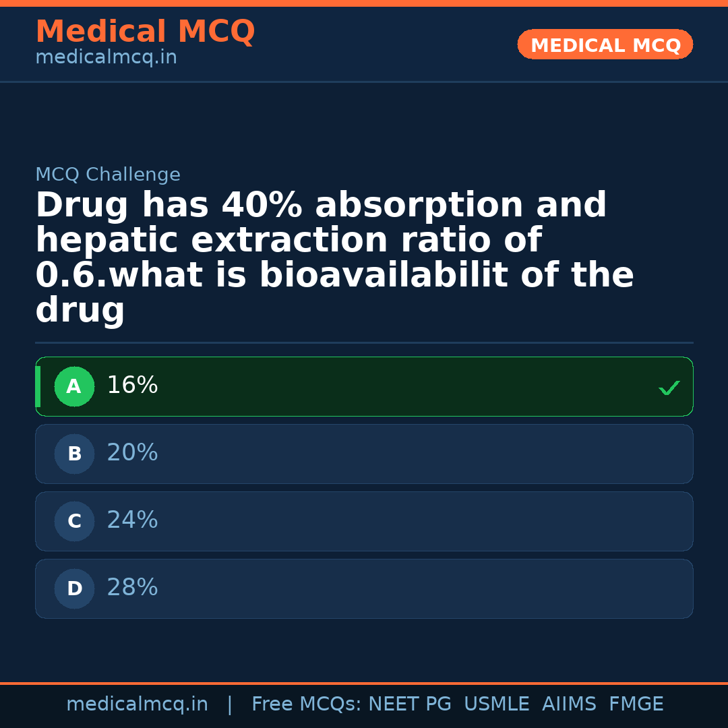Click the bioavailability question text
Image resolution: width=728 pixels, height=728 pixels.
pyautogui.click(x=334, y=258)
